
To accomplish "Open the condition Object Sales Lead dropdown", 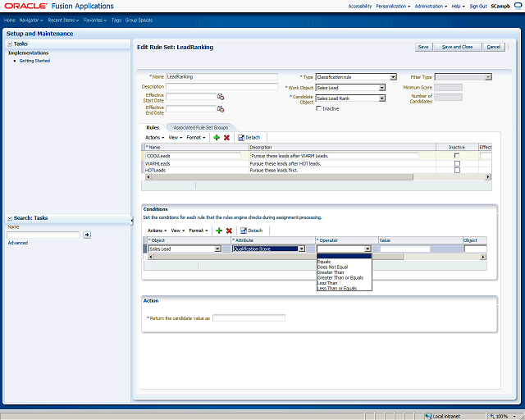I will (x=217, y=249).
